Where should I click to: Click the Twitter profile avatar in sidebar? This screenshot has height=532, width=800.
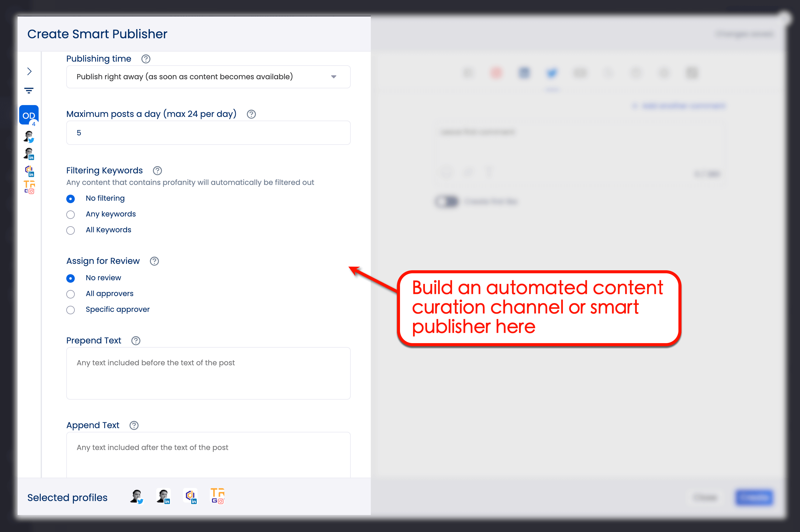tap(29, 137)
